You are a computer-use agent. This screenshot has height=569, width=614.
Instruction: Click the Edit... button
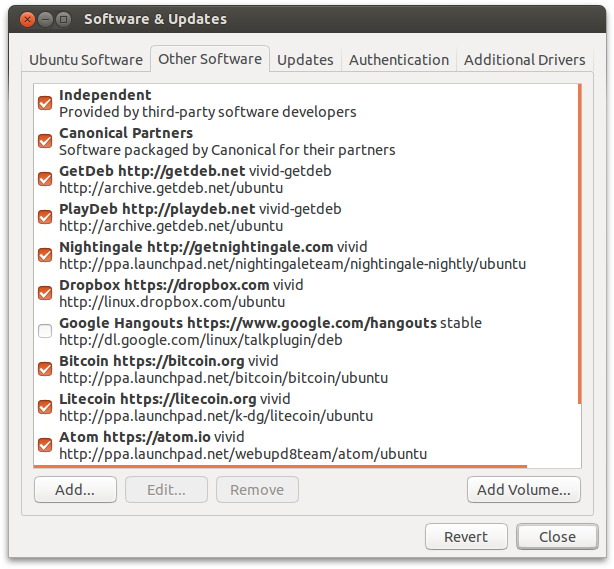click(166, 490)
